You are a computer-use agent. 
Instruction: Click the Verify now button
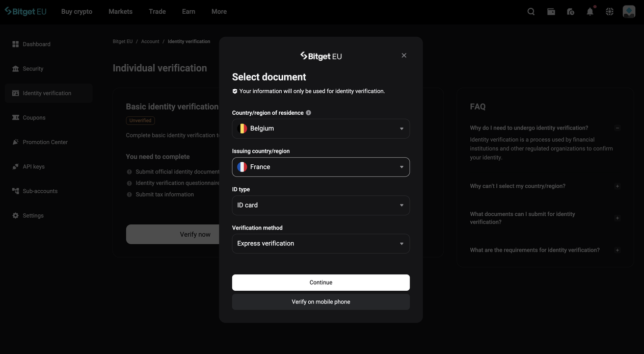173,235
